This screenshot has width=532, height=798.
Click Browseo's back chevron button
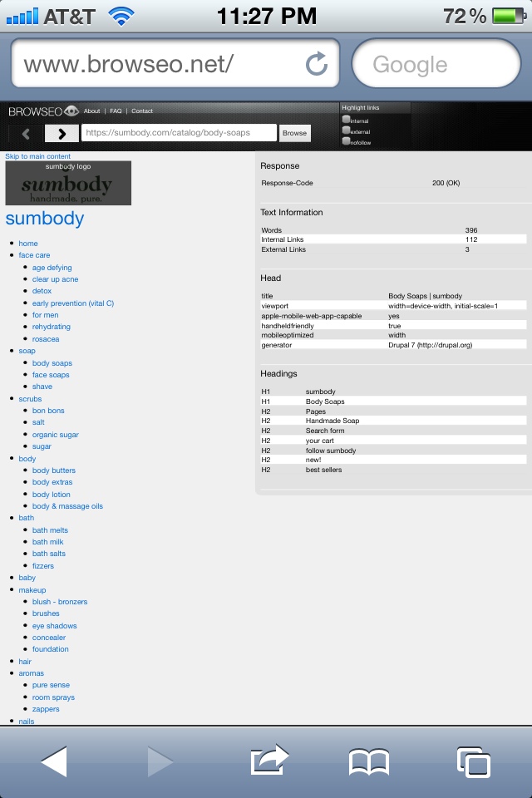(26, 133)
